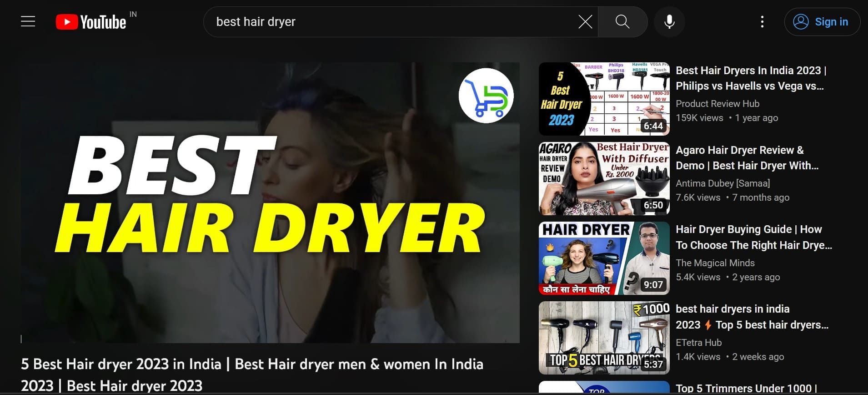
Task: Click '159K views' text
Action: coord(699,117)
